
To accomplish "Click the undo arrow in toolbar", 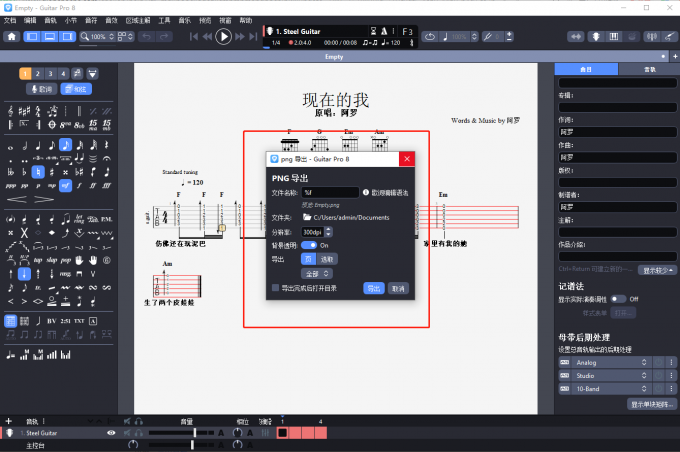I will pyautogui.click(x=146, y=37).
